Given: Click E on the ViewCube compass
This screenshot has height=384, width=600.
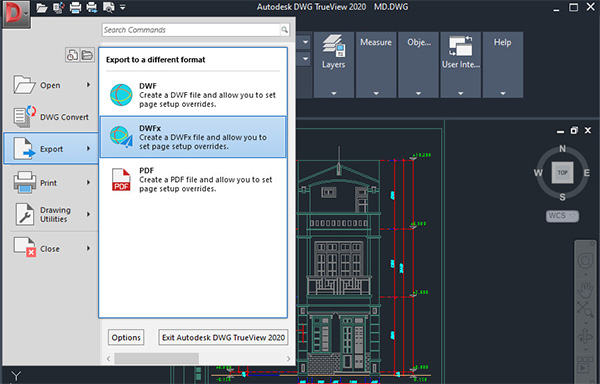Looking at the screenshot, I should 586,172.
